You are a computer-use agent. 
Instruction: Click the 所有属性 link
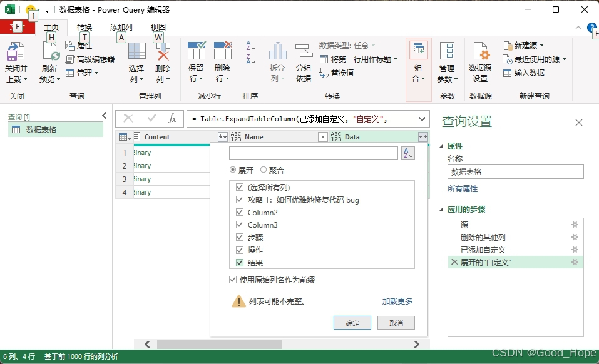[x=463, y=188]
